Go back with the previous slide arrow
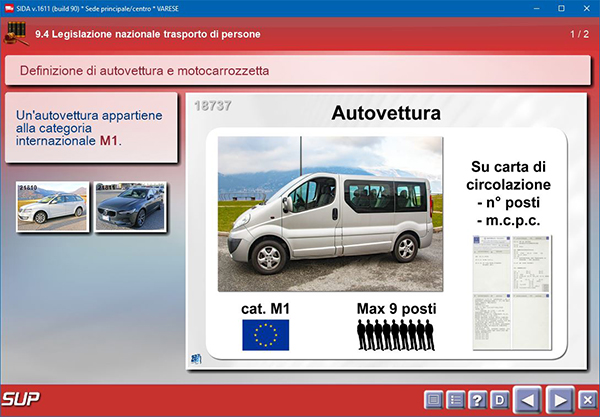 [x=529, y=400]
